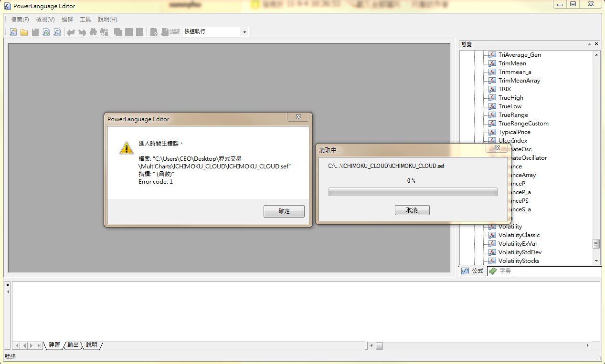Click navigator list scroll down arrow
605x364 pixels.
(596, 261)
